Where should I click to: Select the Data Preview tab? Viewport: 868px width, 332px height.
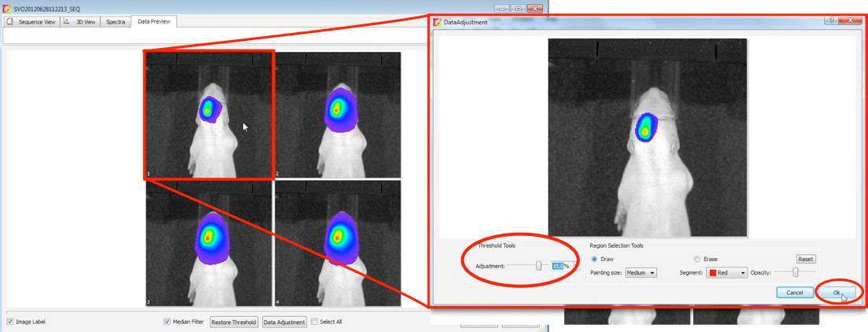pyautogui.click(x=154, y=21)
